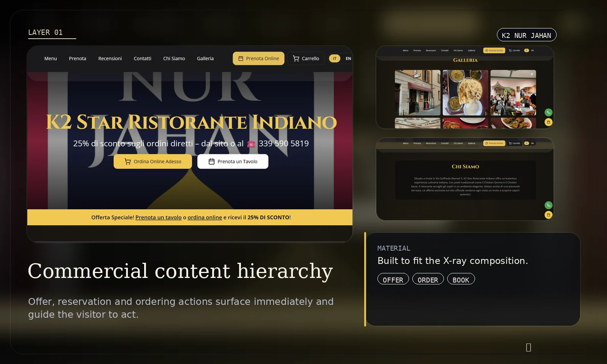
Task: Click the text Built to fit the X-ray composition
Action: pos(453,261)
